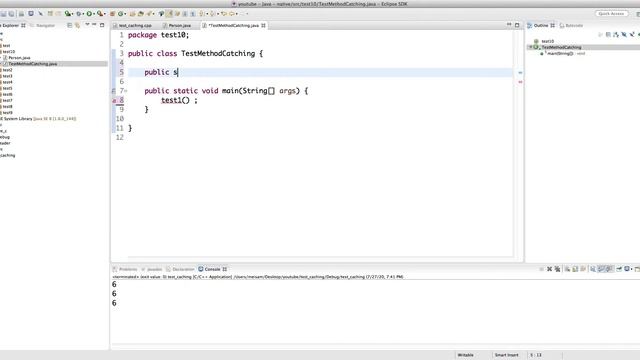Open the Navigator view tab
The image size is (640, 360).
(x=42, y=25)
